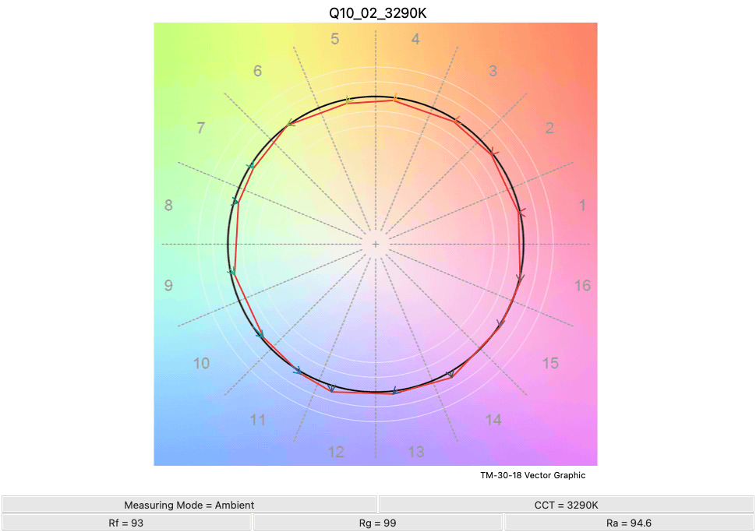The height and width of the screenshot is (532, 756).
Task: Click hue bin label 2
Action: coord(549,129)
